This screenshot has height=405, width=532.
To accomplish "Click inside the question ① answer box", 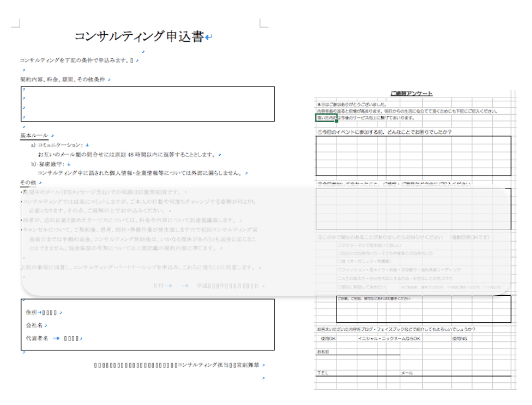I will point(414,155).
